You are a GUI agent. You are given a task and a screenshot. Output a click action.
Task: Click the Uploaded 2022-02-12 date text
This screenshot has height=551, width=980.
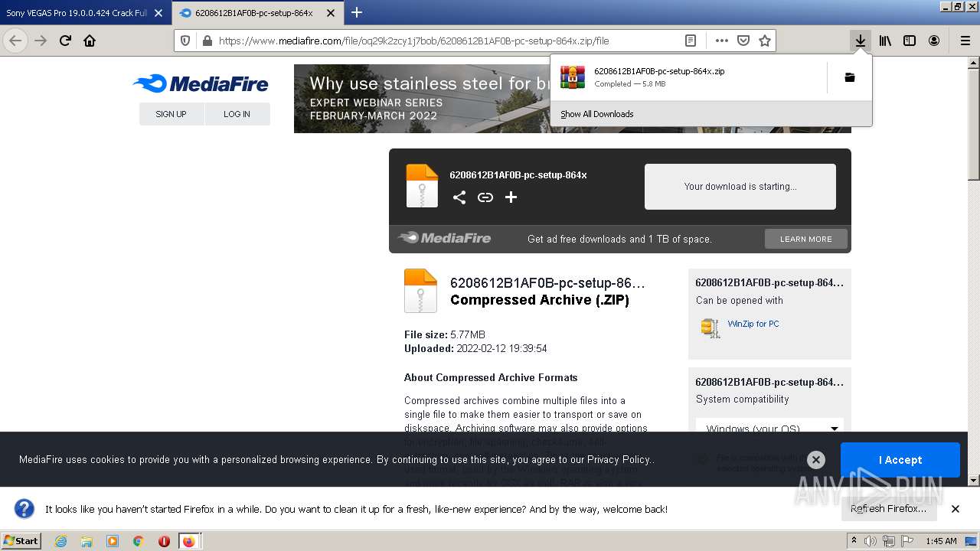(x=475, y=348)
